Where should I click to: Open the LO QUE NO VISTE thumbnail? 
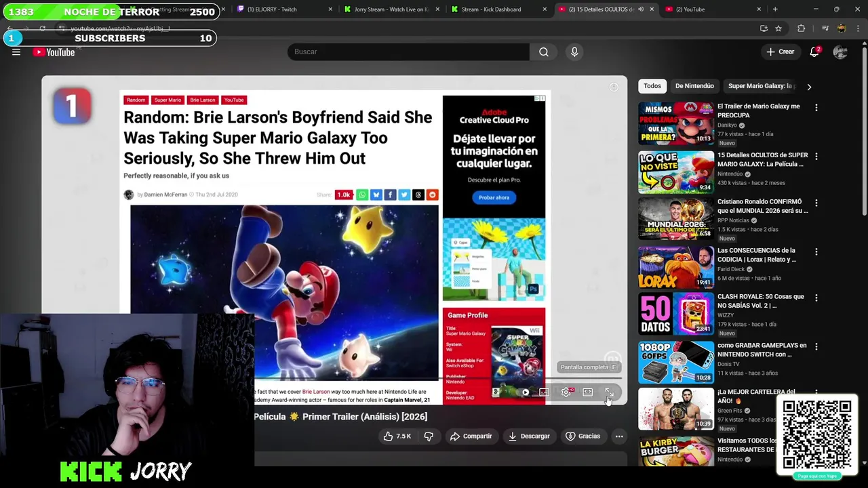tap(675, 172)
